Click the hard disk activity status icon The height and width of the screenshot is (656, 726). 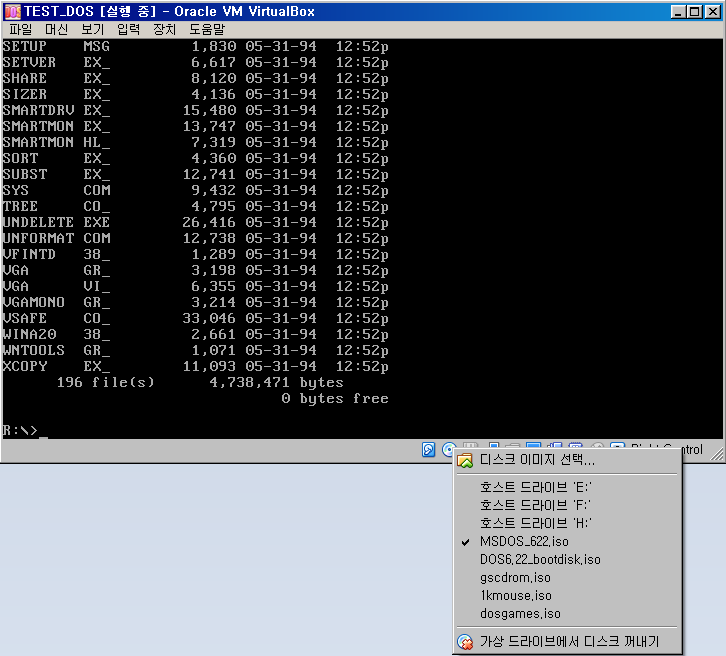(x=428, y=449)
